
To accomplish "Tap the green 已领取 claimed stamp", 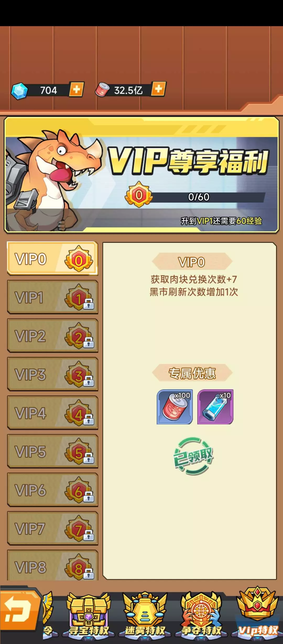I will point(193,456).
